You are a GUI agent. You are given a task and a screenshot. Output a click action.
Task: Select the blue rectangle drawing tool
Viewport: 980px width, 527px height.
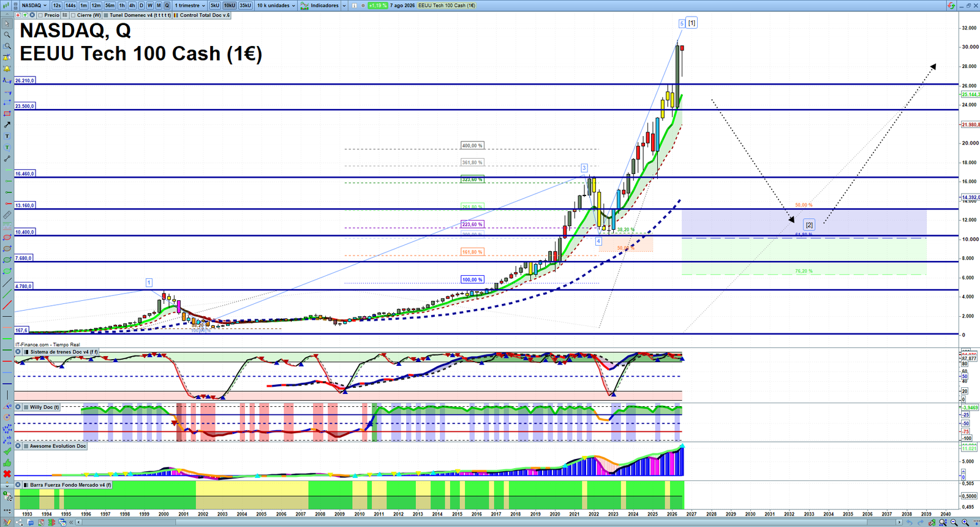pyautogui.click(x=7, y=102)
